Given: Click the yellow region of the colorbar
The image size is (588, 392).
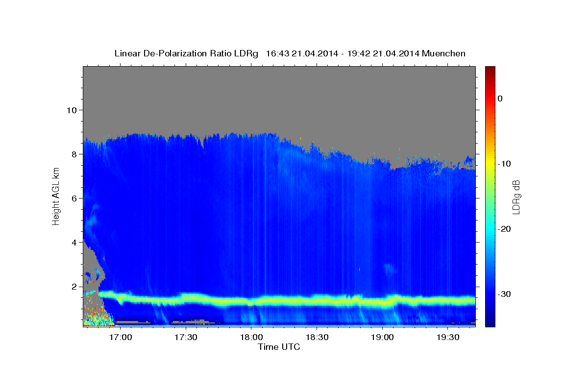Looking at the screenshot, I should (490, 164).
